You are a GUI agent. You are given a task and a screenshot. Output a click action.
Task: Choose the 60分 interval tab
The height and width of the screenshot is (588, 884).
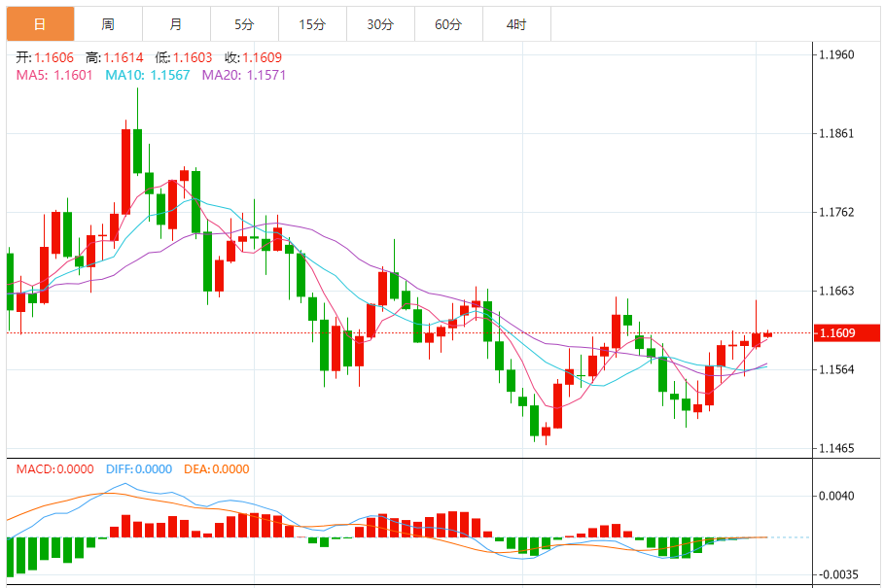(448, 24)
